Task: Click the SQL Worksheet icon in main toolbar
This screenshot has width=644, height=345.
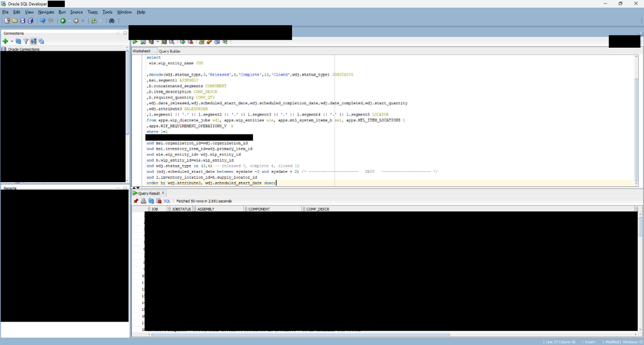Action: point(95,21)
